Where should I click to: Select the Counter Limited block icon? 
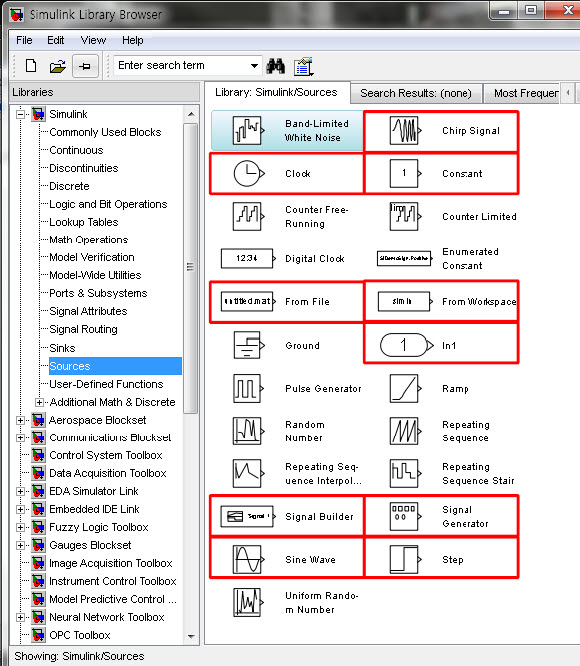click(x=405, y=216)
